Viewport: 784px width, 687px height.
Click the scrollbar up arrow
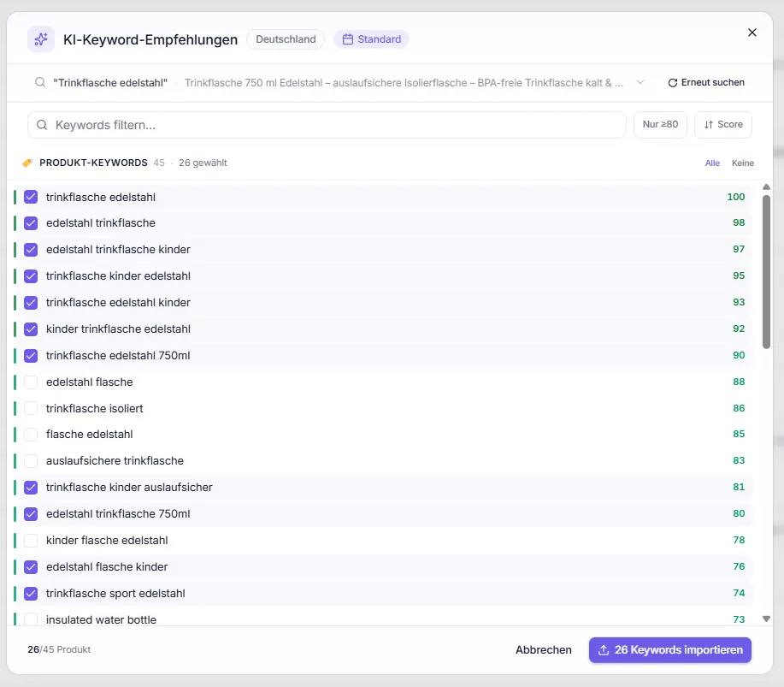(x=766, y=187)
